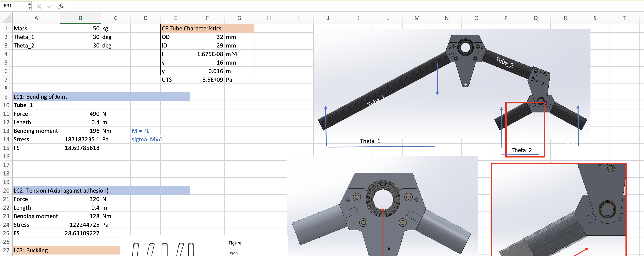This screenshot has height=256, width=644.
Task: Click the LC2: Tension header cell
Action: click(x=101, y=190)
